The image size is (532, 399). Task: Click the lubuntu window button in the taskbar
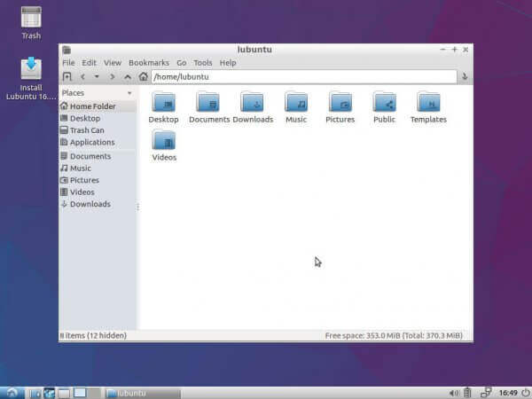[x=143, y=393]
